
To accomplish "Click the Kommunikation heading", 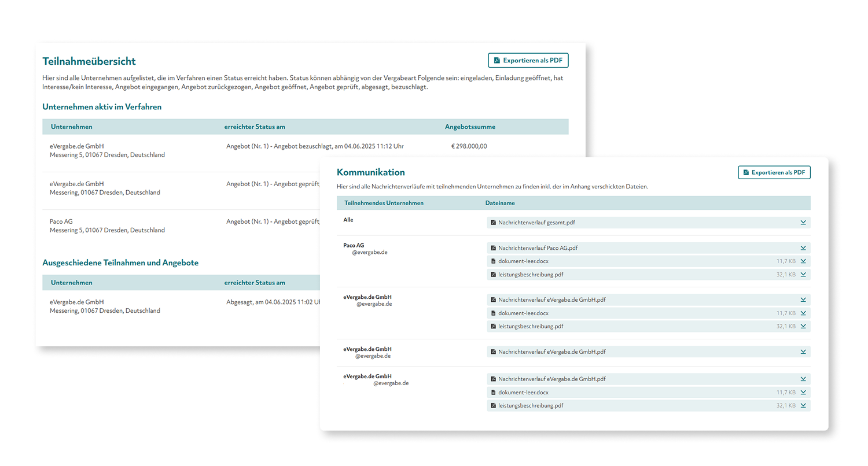I will point(371,172).
